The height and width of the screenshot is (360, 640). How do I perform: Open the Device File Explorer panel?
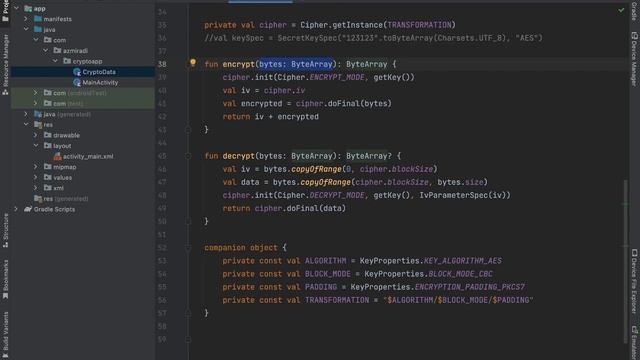pyautogui.click(x=634, y=282)
